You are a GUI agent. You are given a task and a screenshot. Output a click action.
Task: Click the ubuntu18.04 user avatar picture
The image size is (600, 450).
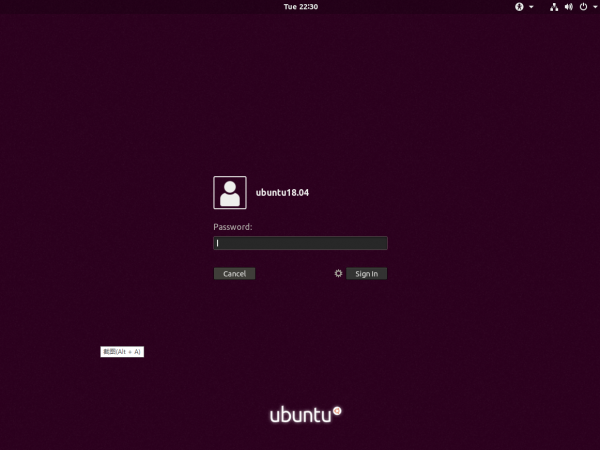230,192
